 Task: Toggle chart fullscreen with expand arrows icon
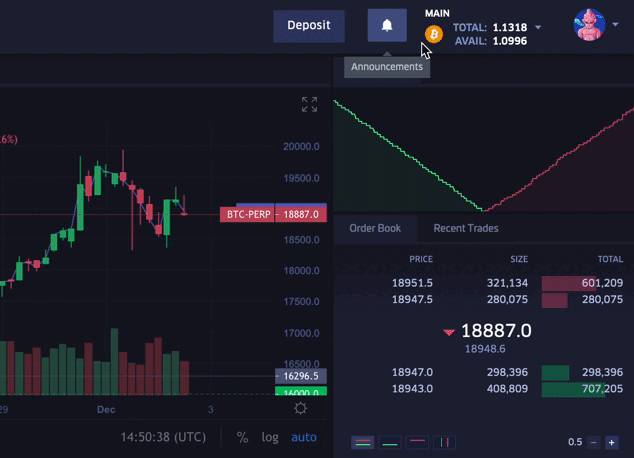click(x=309, y=104)
